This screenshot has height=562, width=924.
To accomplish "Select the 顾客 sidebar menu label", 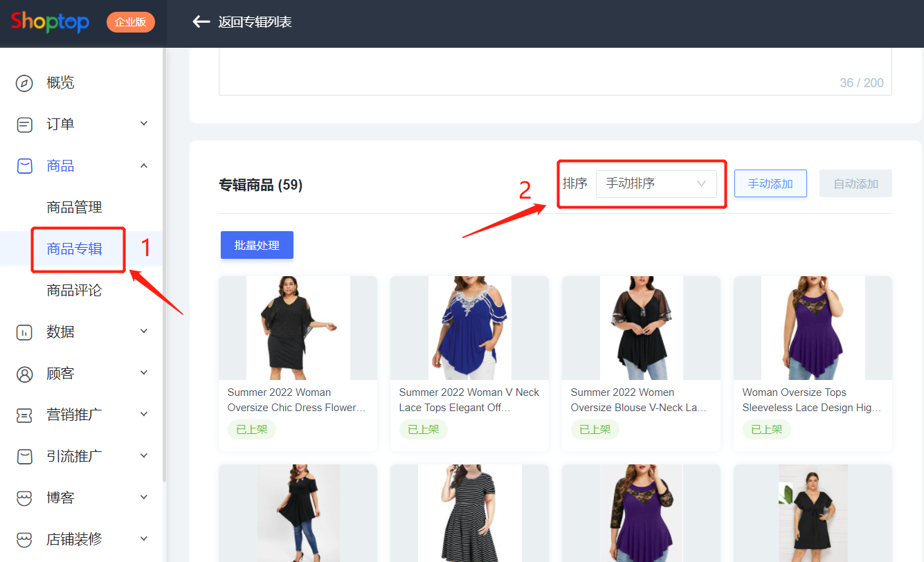I will (61, 374).
